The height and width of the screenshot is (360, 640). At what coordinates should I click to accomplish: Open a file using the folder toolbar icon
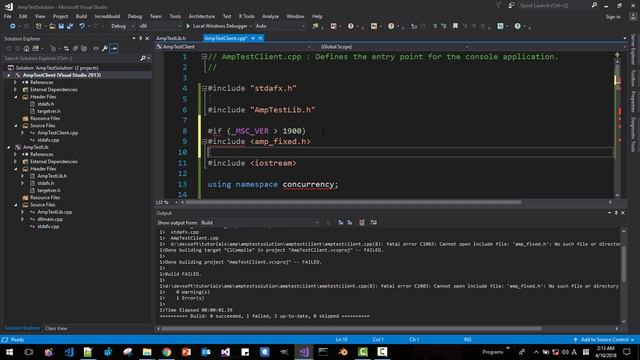[x=52, y=26]
